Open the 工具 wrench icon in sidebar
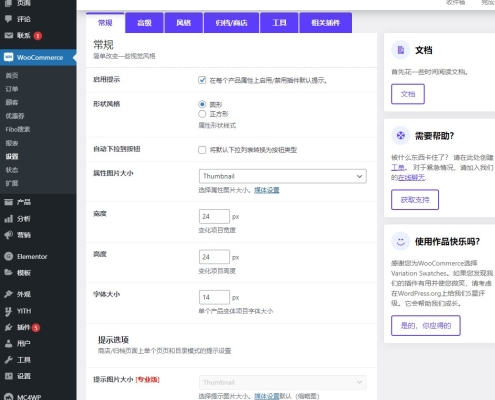Screen dimensions: 495x400 [8, 360]
